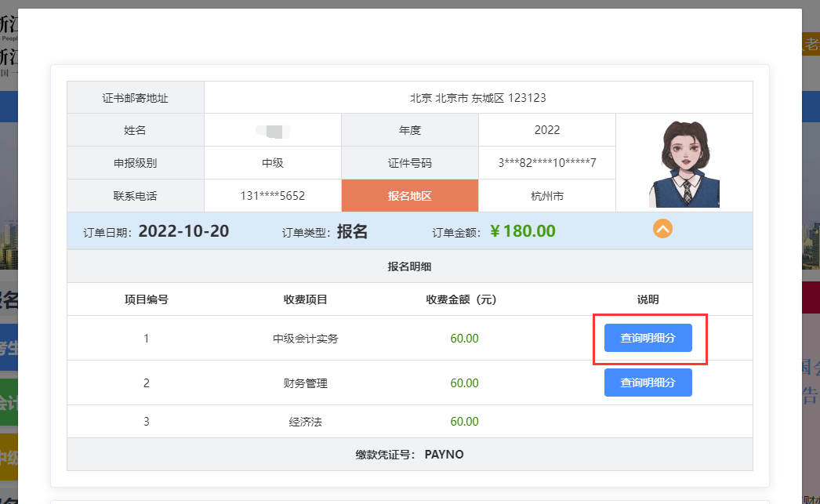Click the candidate avatar photo
This screenshot has width=820, height=504.
point(684,163)
